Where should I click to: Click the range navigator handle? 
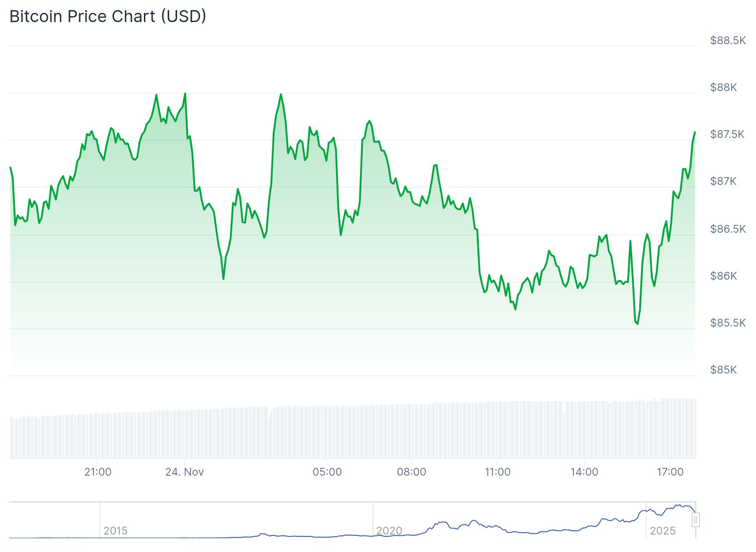click(696, 520)
